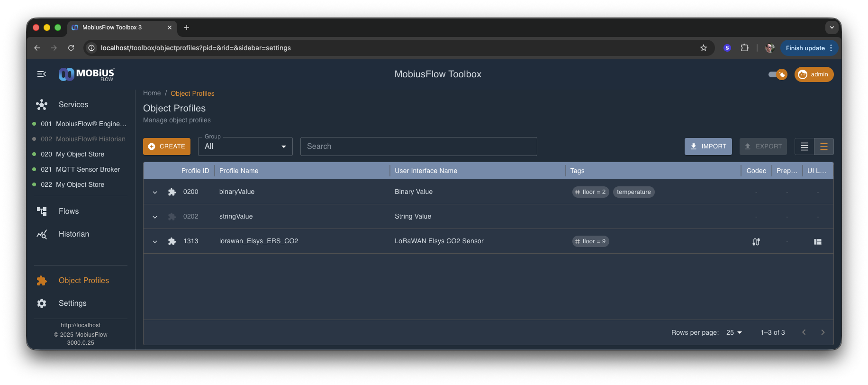Click the codec icon in the lorawan_Elsys_ERS_CO2 row

pos(756,242)
